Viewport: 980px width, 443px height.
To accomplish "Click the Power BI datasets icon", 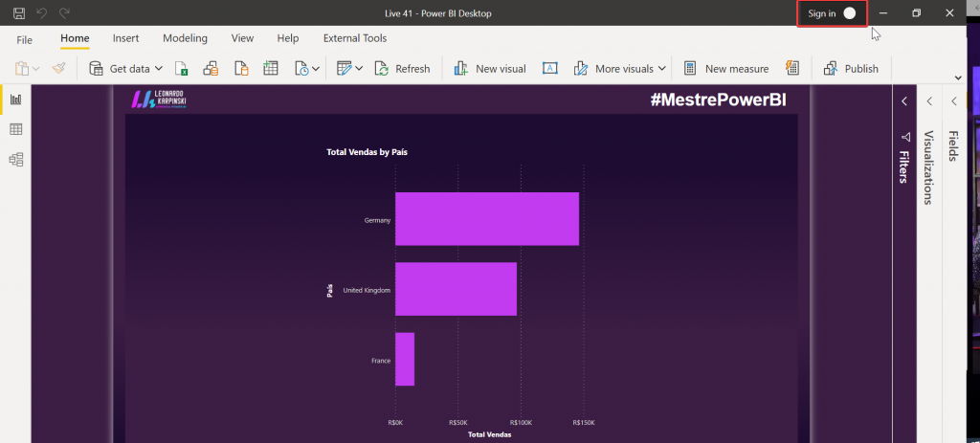I will (212, 68).
